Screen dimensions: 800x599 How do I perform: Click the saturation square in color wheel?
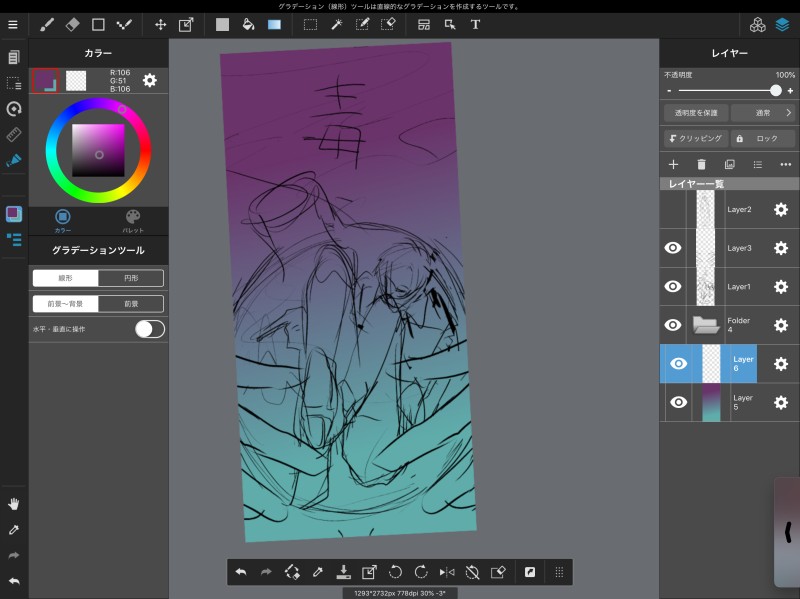(98, 150)
